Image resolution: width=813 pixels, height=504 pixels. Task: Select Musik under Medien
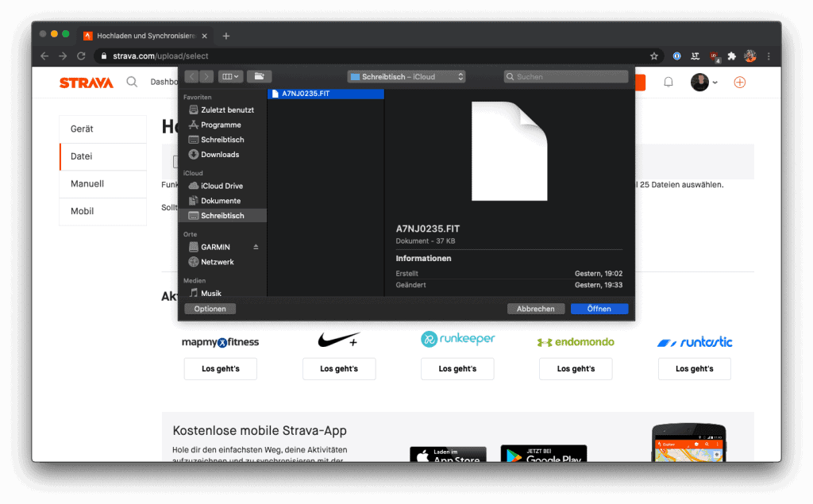coord(222,293)
